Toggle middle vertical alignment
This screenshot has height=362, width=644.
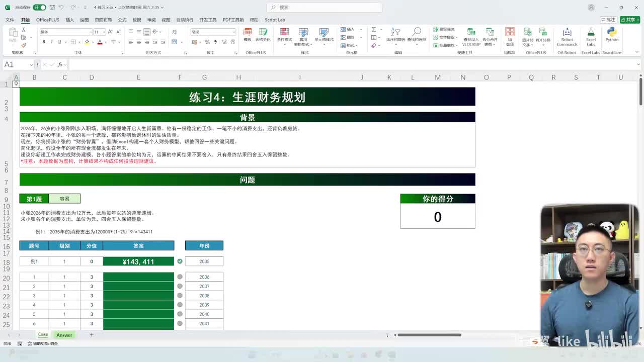(x=139, y=32)
